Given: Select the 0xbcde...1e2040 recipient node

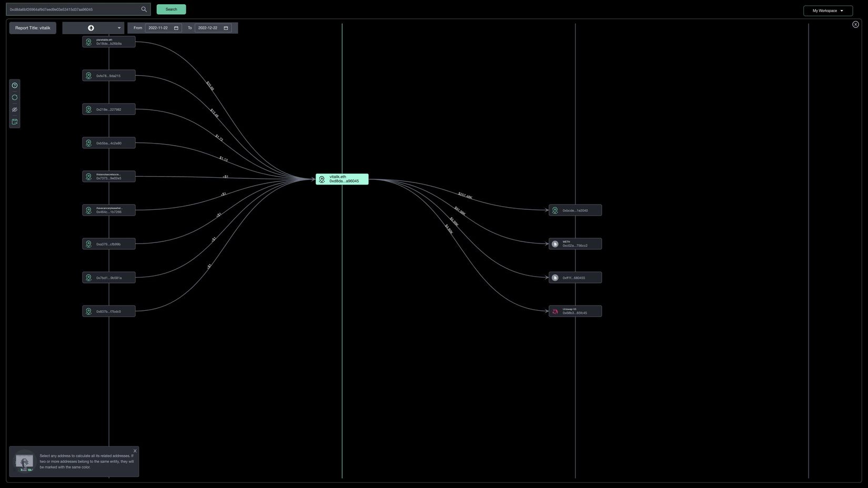Looking at the screenshot, I should pyautogui.click(x=575, y=210).
